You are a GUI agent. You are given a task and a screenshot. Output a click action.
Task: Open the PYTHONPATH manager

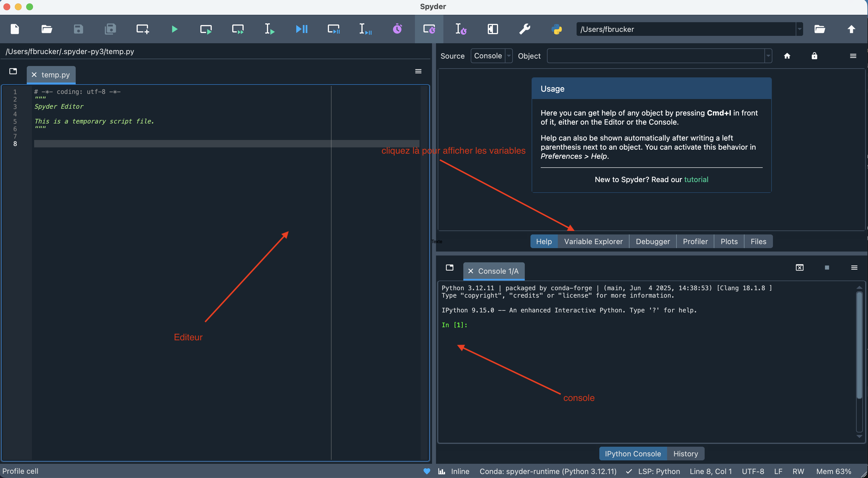coord(557,29)
